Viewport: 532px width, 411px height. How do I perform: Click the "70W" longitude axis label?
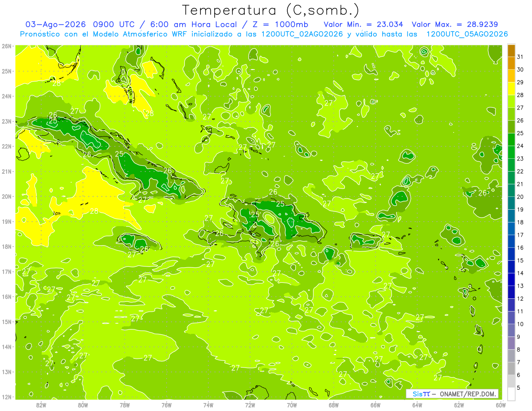point(292,405)
